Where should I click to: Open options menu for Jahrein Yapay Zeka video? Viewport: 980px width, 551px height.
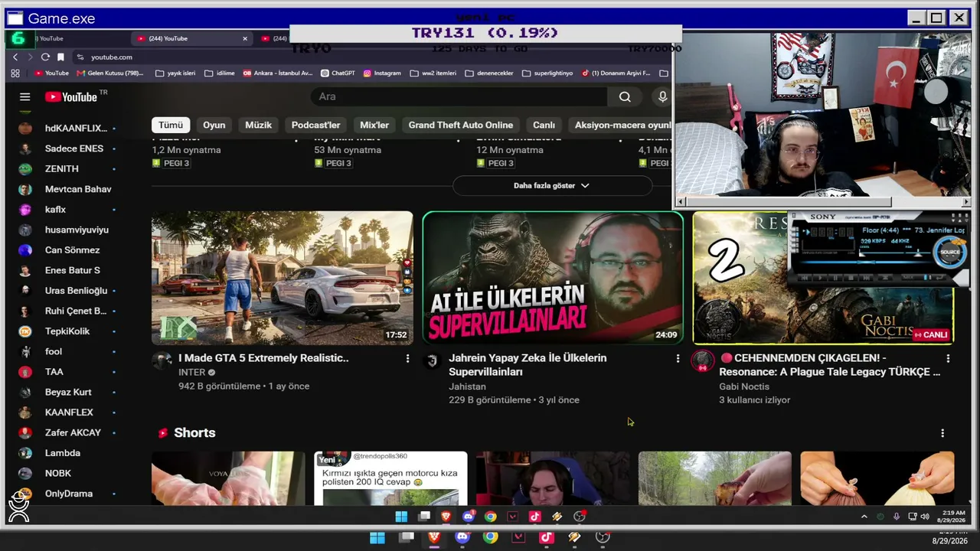(678, 358)
